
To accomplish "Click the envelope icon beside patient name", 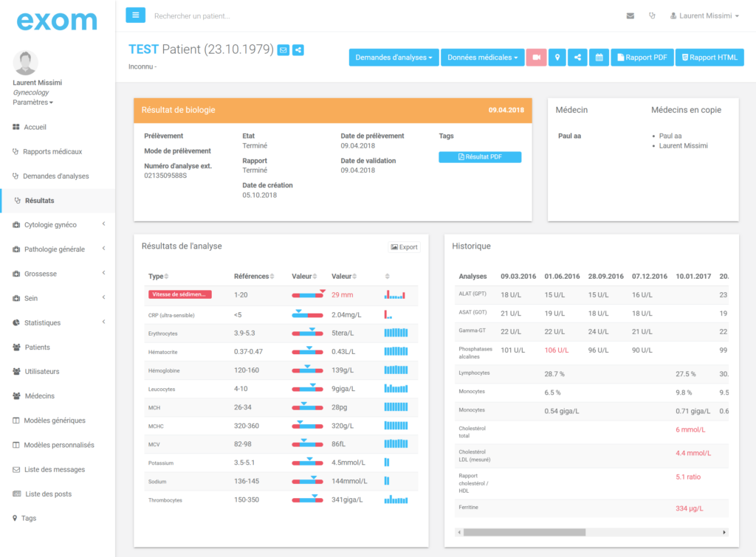I will pyautogui.click(x=283, y=50).
